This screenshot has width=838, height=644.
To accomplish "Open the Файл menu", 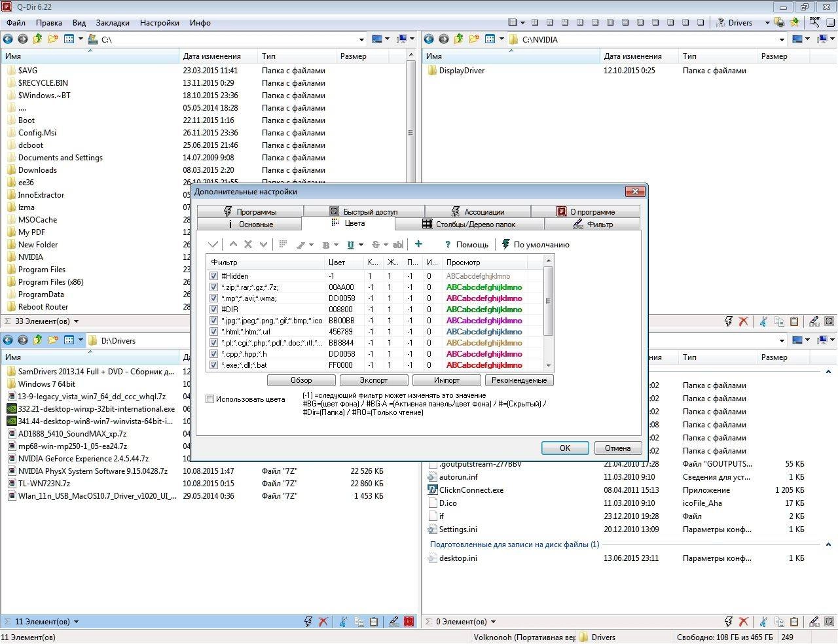I will pyautogui.click(x=16, y=22).
